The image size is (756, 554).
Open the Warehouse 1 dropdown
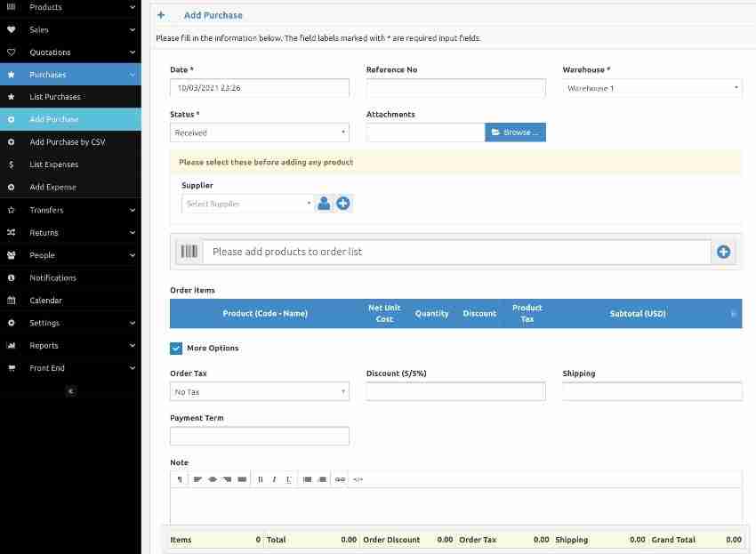(x=651, y=88)
